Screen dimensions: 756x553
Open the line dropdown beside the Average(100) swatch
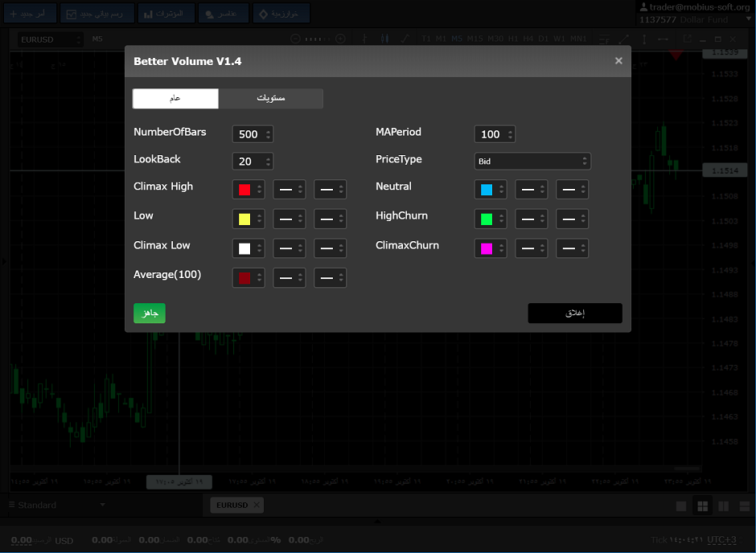click(x=290, y=278)
